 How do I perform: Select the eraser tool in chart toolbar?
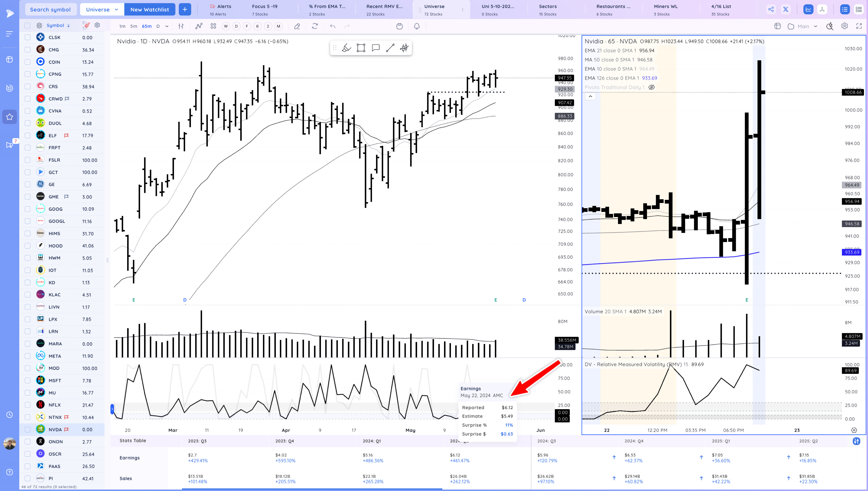pos(297,26)
